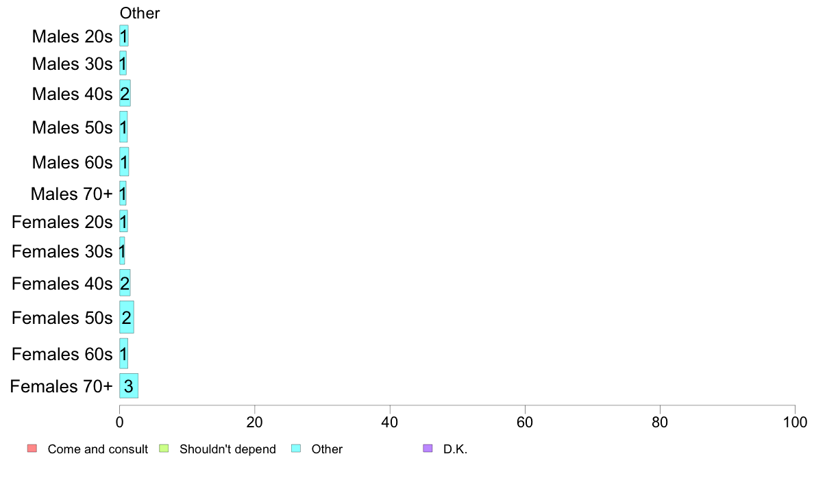814x504 pixels.
Task: Click the Females 20s axis label
Action: pyautogui.click(x=62, y=222)
